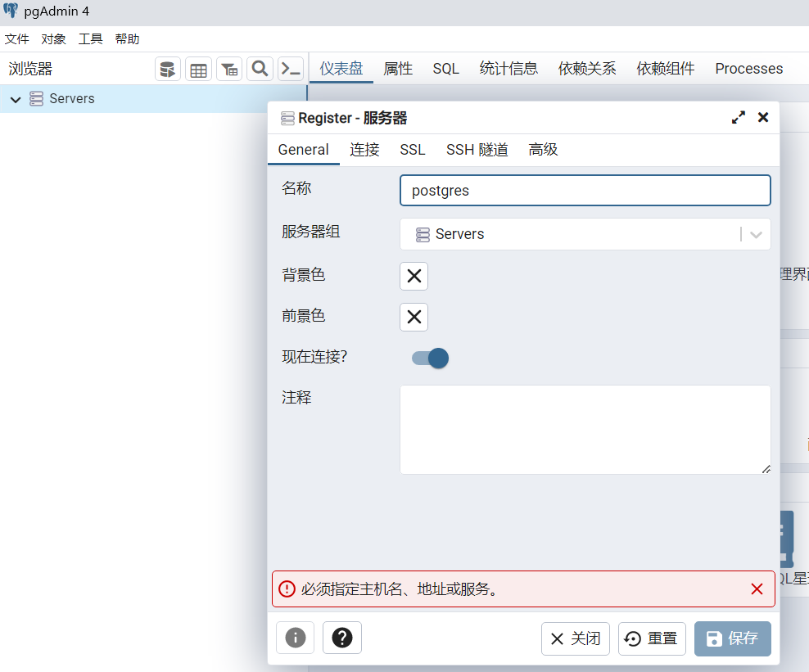Switch to the General tab
Viewport: 809px width, 672px height.
point(303,150)
